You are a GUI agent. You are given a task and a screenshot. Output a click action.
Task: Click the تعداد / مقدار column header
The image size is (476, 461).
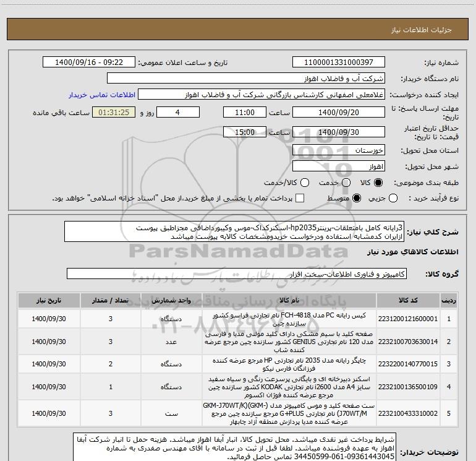(111, 300)
